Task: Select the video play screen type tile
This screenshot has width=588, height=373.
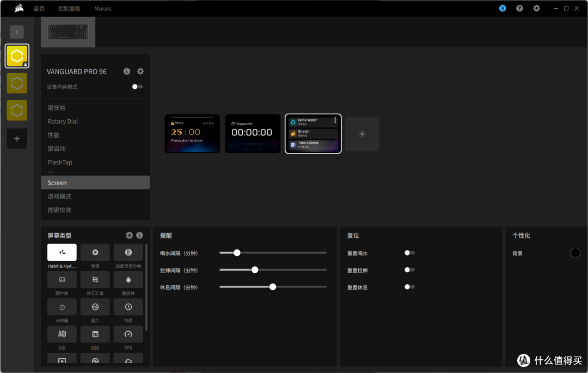Action: click(62, 358)
